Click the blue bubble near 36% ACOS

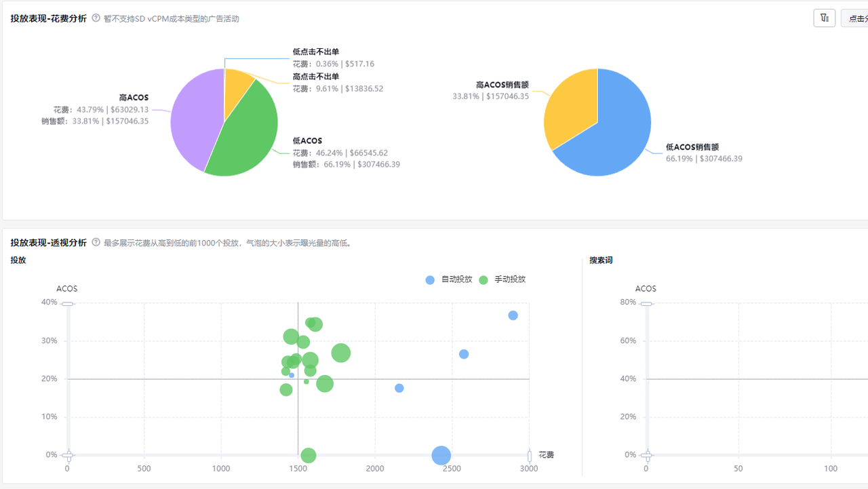coord(513,315)
